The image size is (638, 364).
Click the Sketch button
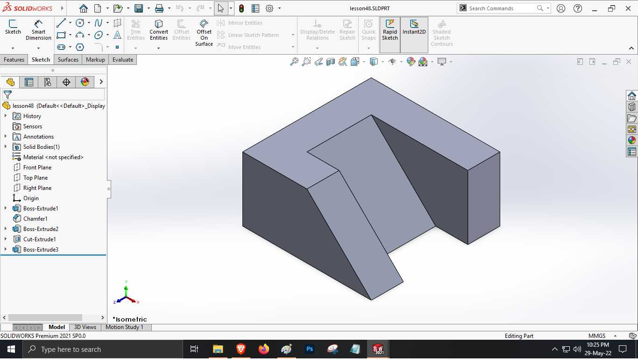pyautogui.click(x=13, y=27)
